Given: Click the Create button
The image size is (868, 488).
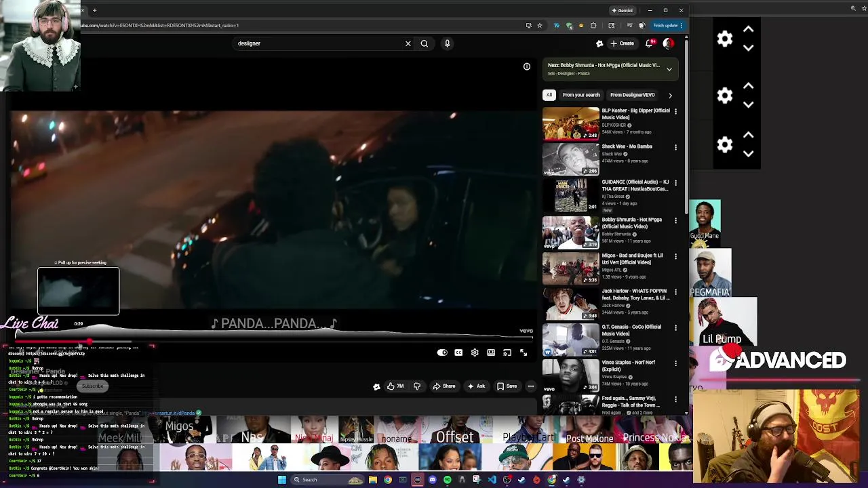Looking at the screenshot, I should coord(622,43).
